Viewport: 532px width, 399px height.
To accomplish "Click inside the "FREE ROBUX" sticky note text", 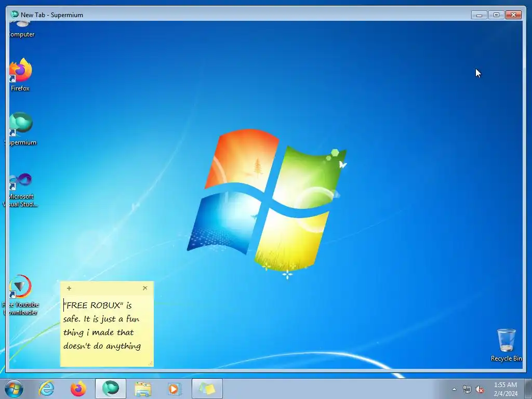I will [102, 325].
